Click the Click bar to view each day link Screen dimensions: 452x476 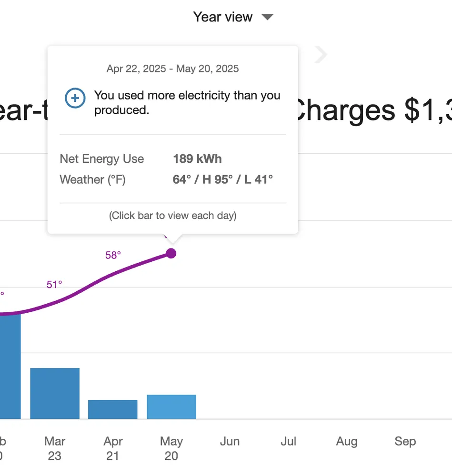point(172,215)
